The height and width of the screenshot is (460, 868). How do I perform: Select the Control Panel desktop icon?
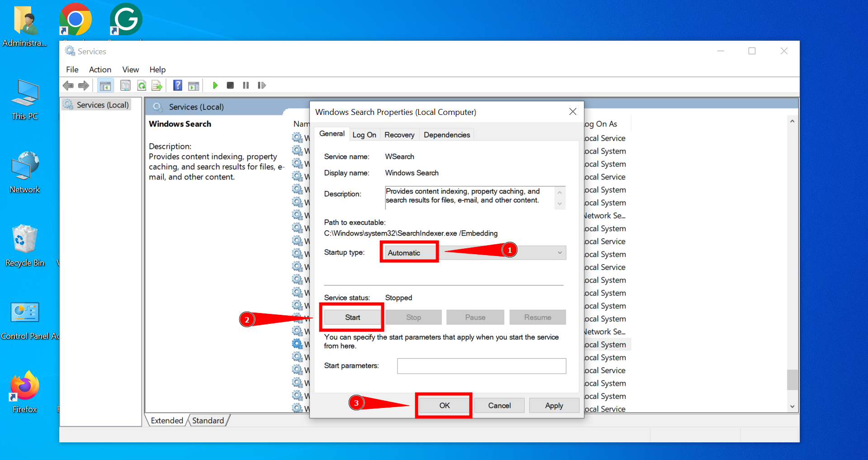pyautogui.click(x=25, y=319)
